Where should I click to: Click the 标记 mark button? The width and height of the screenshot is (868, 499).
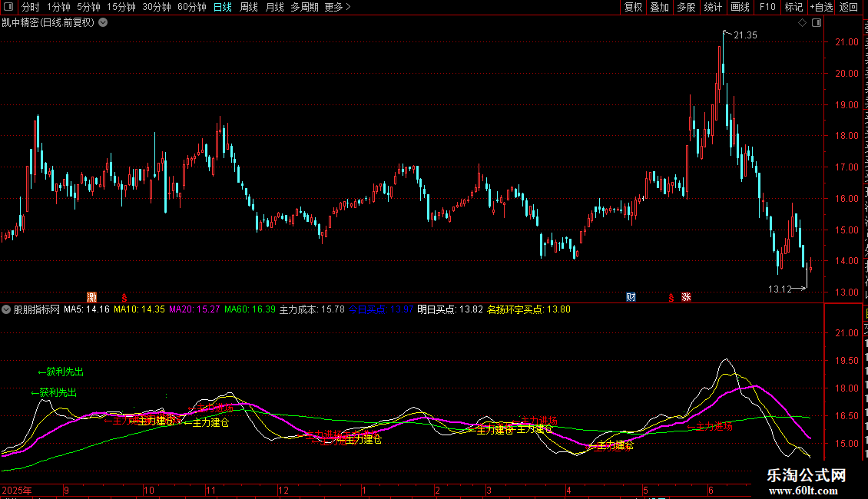(x=793, y=7)
